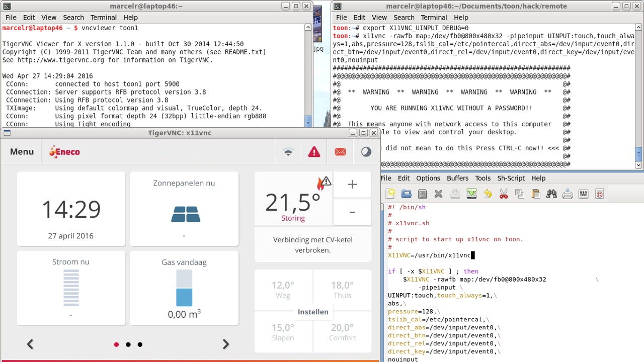Open File menu in left terminal

[11, 17]
